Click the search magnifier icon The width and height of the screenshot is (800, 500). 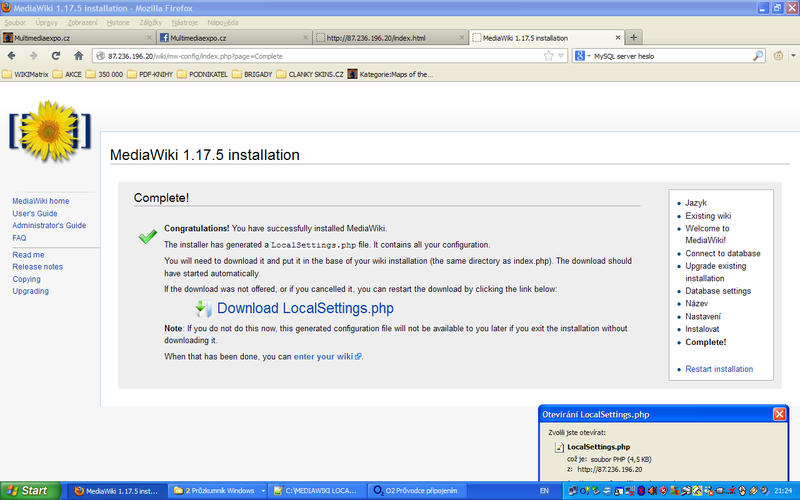(758, 56)
